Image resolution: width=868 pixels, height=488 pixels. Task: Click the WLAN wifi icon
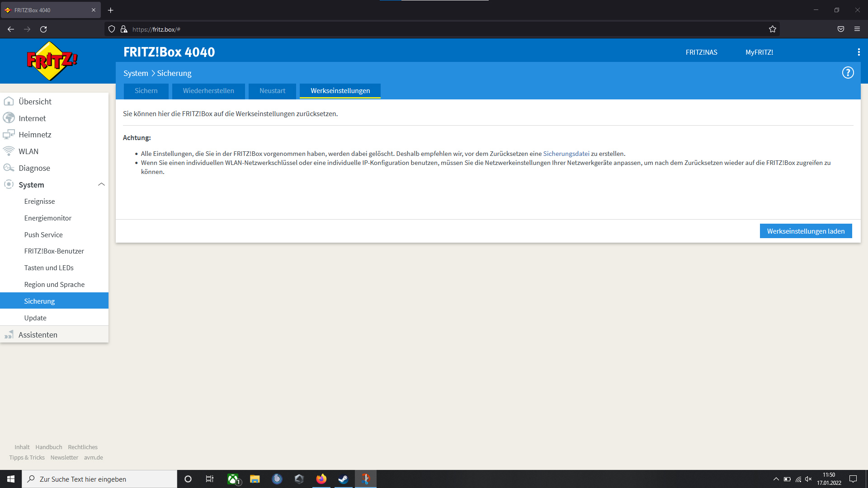pos(9,151)
